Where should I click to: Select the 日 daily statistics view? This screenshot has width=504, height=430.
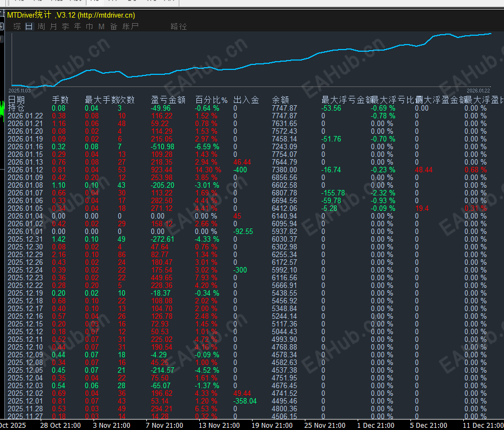coord(29,26)
